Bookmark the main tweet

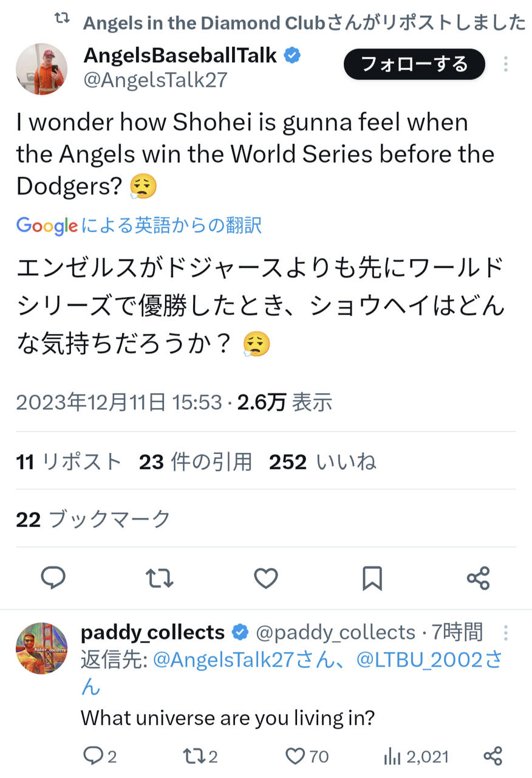372,577
